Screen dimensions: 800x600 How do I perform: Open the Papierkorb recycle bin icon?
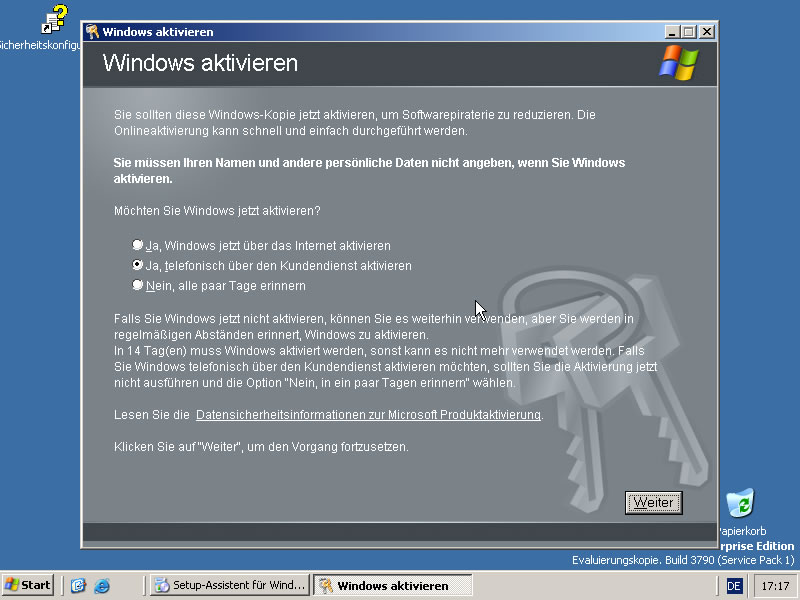(740, 503)
